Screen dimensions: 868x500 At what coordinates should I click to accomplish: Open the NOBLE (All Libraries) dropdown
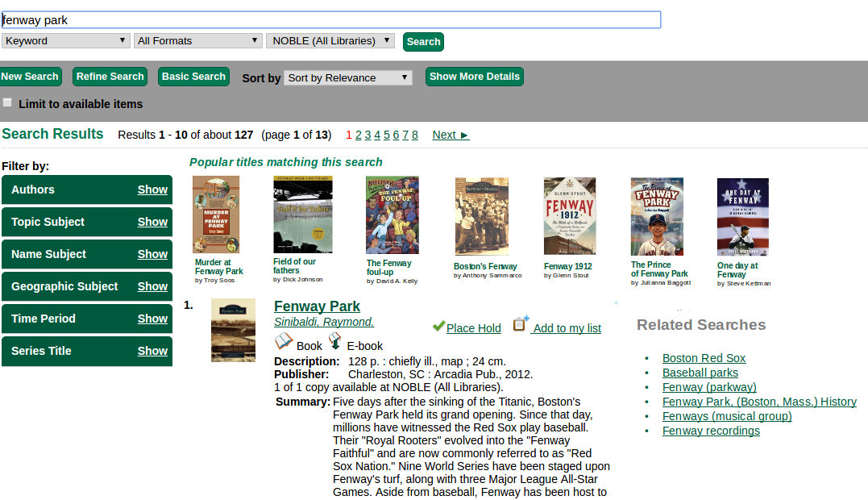[x=330, y=41]
